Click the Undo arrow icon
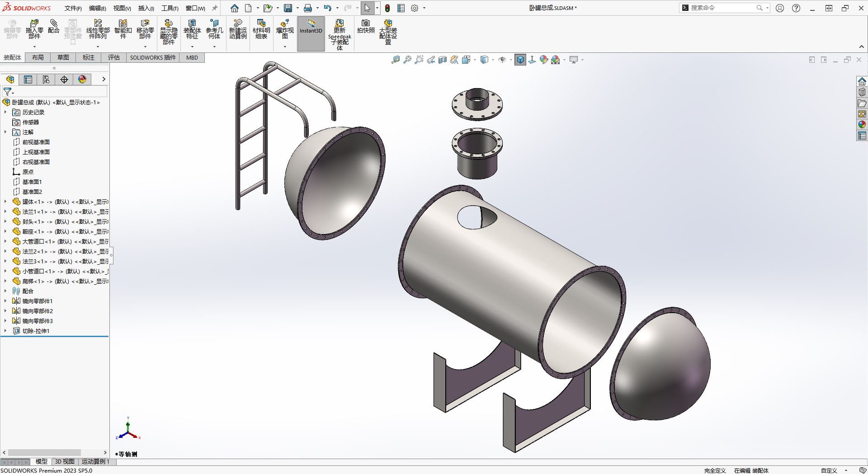Viewport: 868px width, 474px height. pyautogui.click(x=328, y=8)
